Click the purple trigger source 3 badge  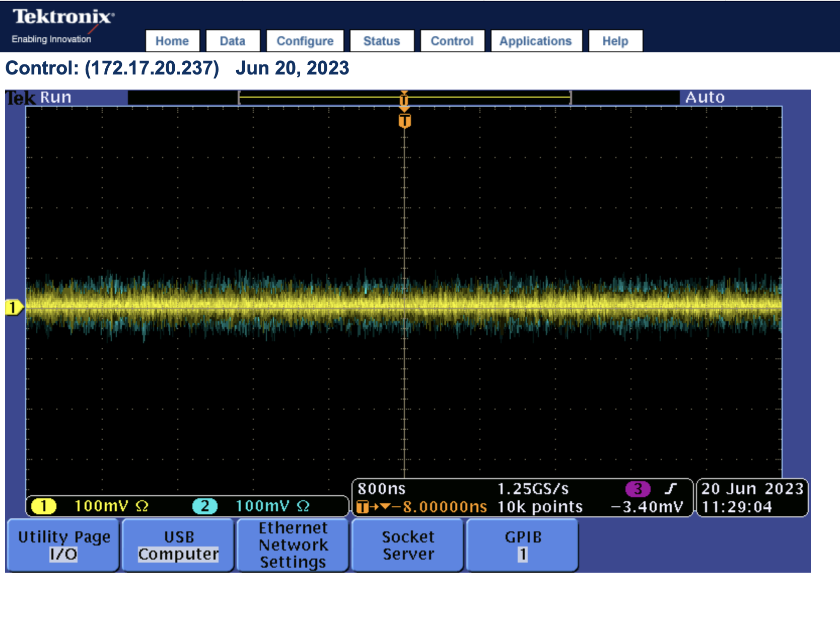click(x=638, y=489)
